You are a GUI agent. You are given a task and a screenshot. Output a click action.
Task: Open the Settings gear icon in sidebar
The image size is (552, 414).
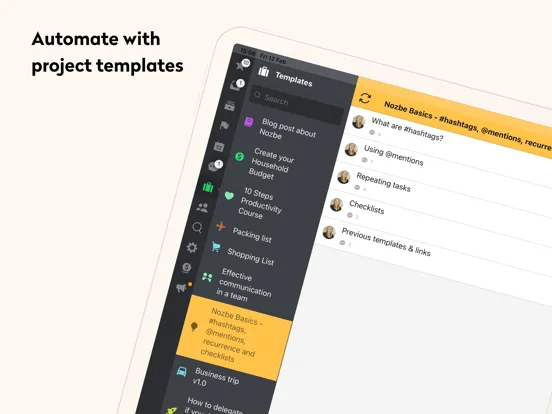192,247
